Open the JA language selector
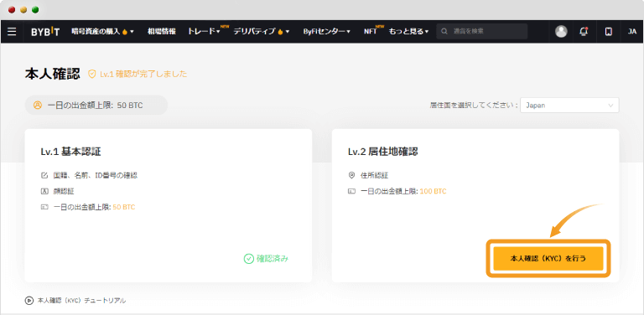 coord(632,31)
